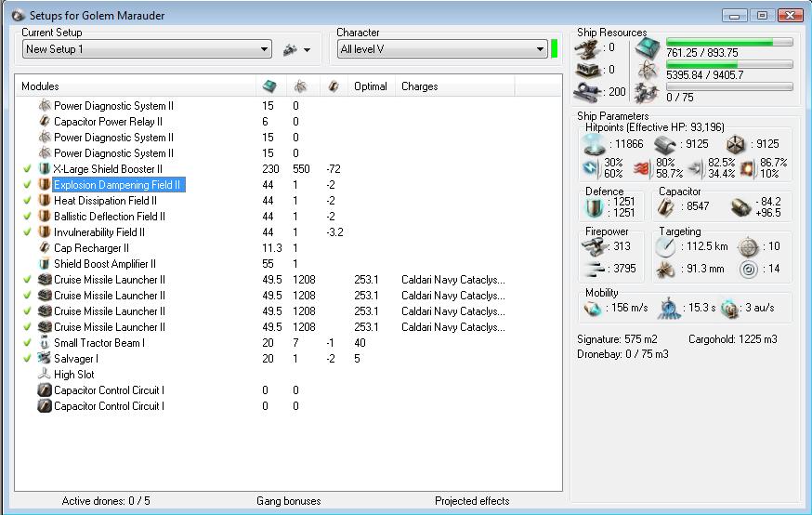Click the green character skill status indicator
The width and height of the screenshot is (812, 515).
point(554,48)
